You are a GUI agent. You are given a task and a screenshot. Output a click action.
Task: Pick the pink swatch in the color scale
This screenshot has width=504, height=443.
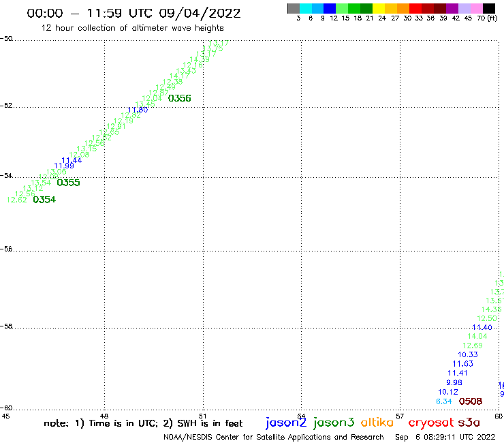coord(476,8)
